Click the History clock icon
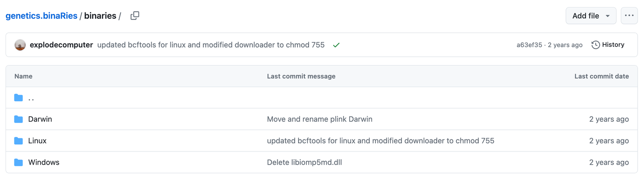Image resolution: width=644 pixels, height=183 pixels. click(x=596, y=45)
